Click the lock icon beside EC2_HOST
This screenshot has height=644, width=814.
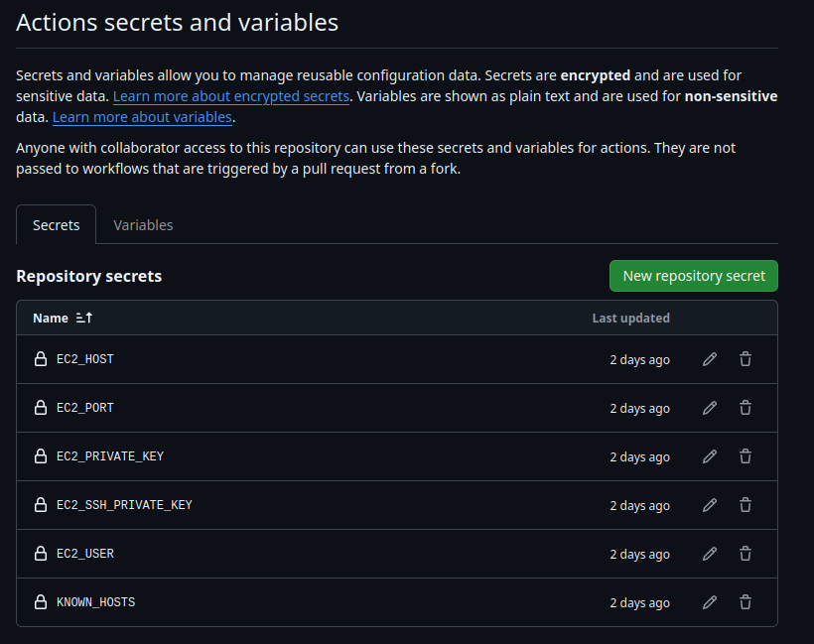41,358
